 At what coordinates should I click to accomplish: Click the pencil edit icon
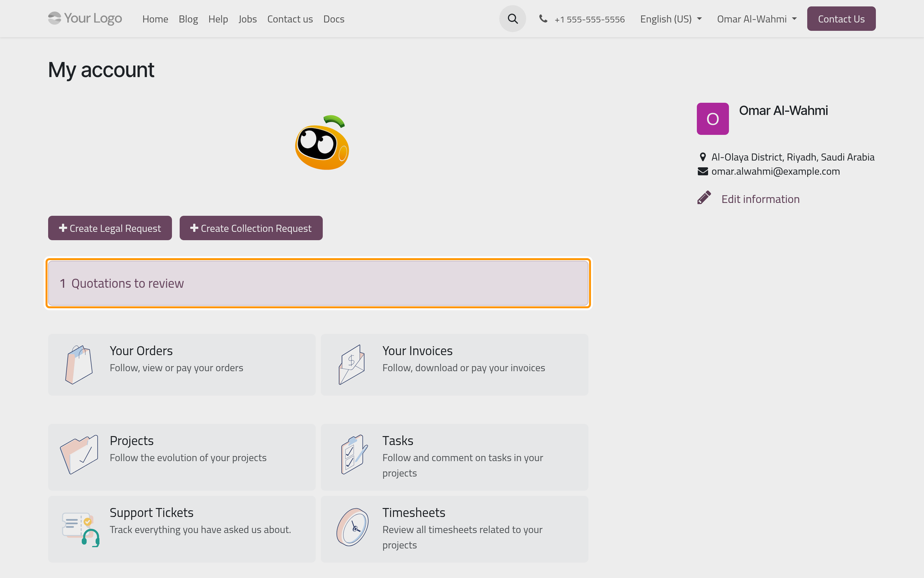704,197
